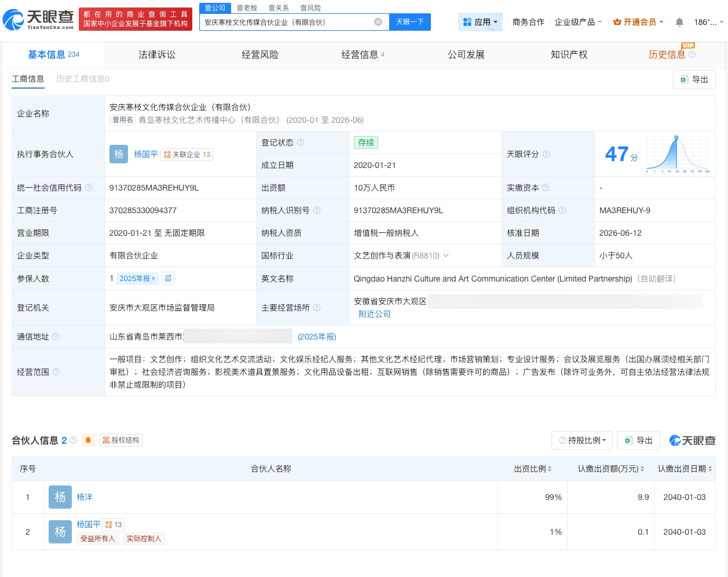Export the partner list with 导出

click(x=639, y=440)
